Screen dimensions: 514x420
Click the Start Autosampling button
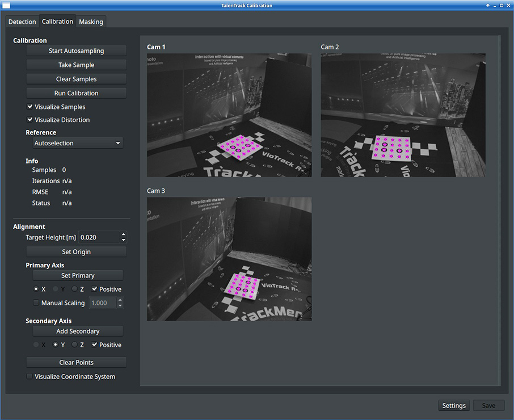(76, 51)
